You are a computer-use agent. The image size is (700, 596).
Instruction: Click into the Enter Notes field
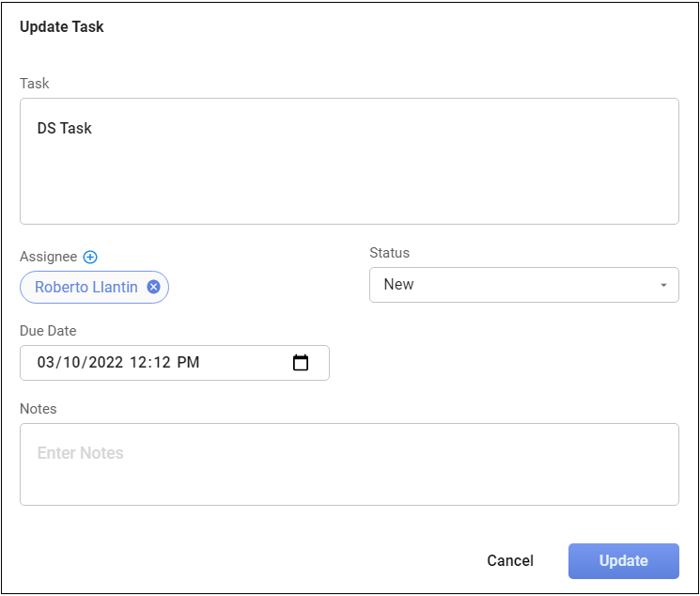pos(349,464)
